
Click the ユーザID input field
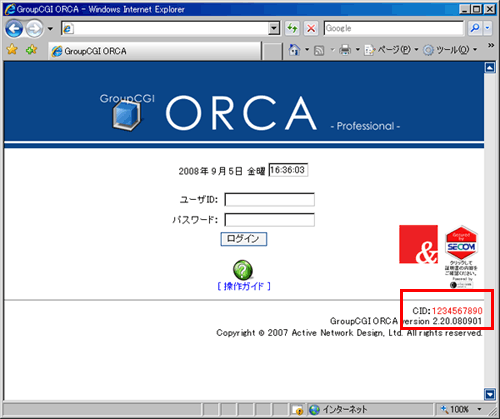[x=269, y=200]
